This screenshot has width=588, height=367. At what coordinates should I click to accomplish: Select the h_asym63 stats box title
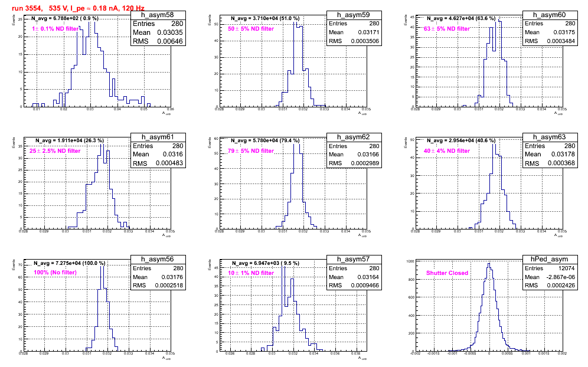[550, 137]
